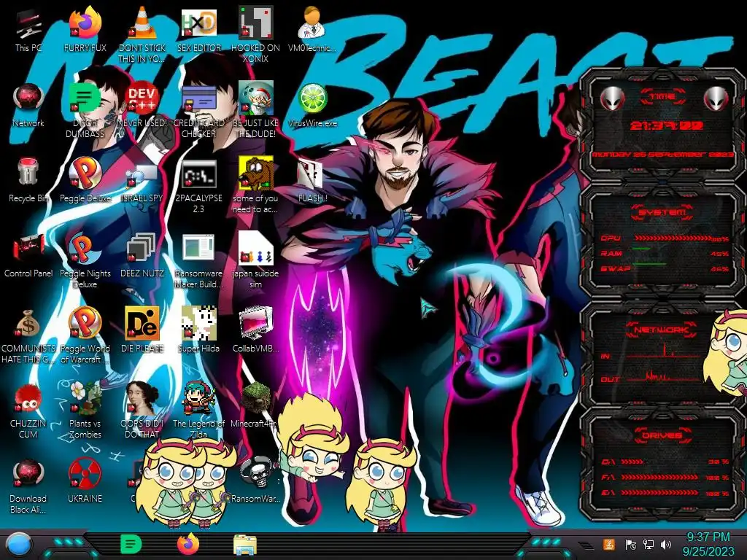The image size is (747, 560).
Task: Launch Peggle Nights Deluxe shortcut
Action: click(85, 249)
